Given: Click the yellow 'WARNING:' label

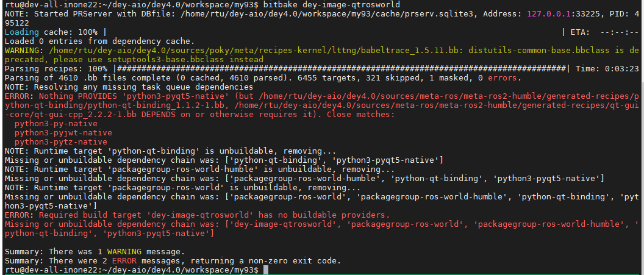Looking at the screenshot, I should point(24,51).
